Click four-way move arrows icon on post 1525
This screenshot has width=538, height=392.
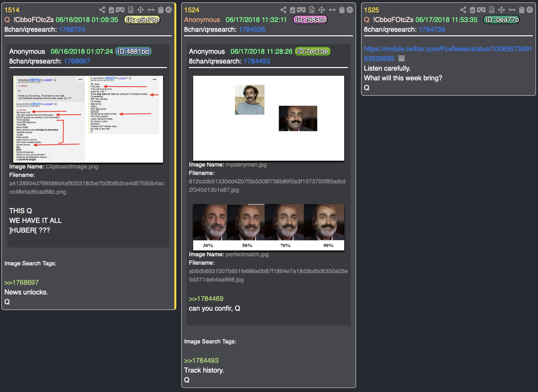coord(501,10)
